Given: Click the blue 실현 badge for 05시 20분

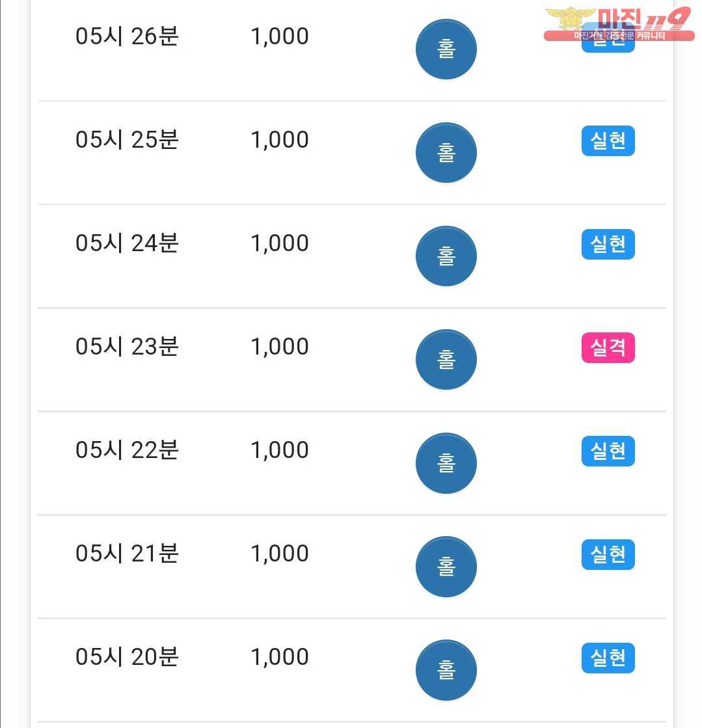Looking at the screenshot, I should [608, 658].
